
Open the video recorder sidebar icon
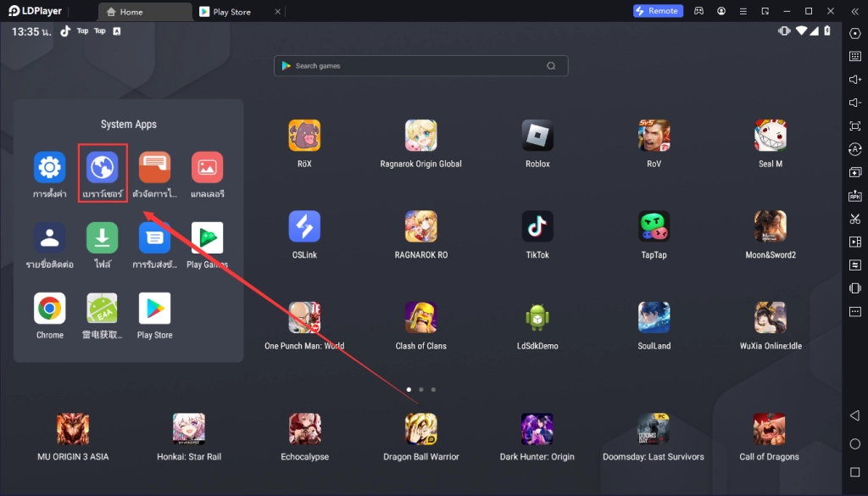click(x=855, y=242)
